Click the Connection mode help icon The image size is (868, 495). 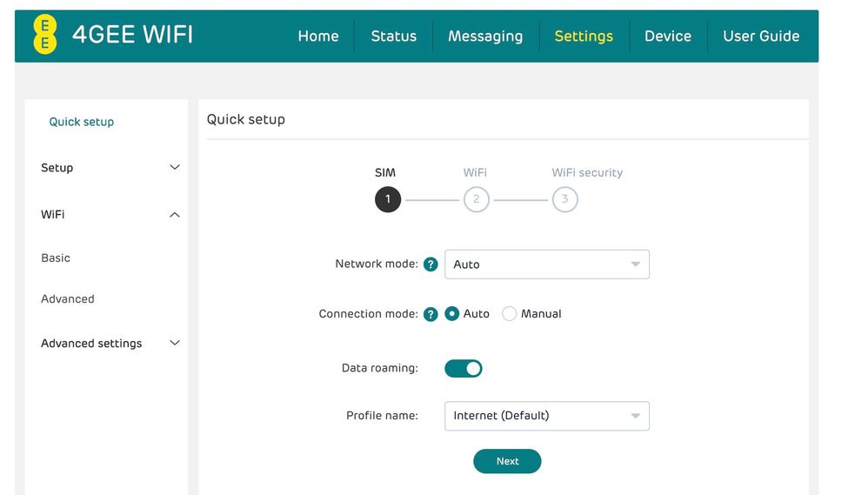pos(431,314)
